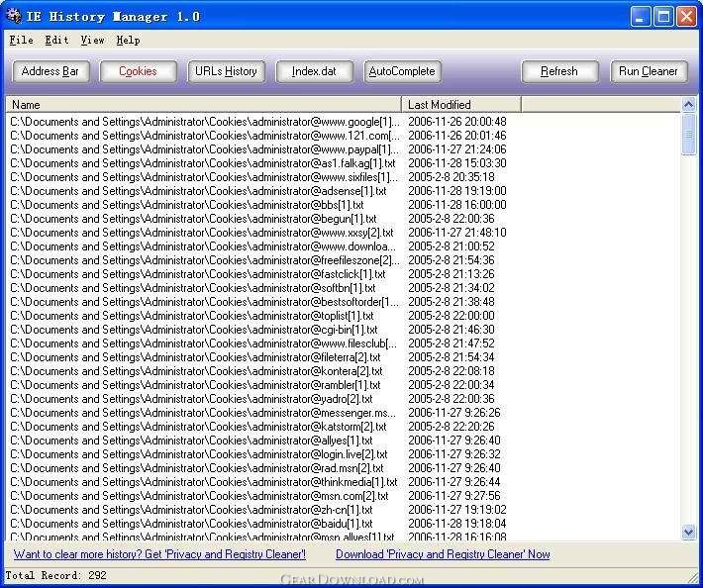Open the Help menu

[x=128, y=40]
